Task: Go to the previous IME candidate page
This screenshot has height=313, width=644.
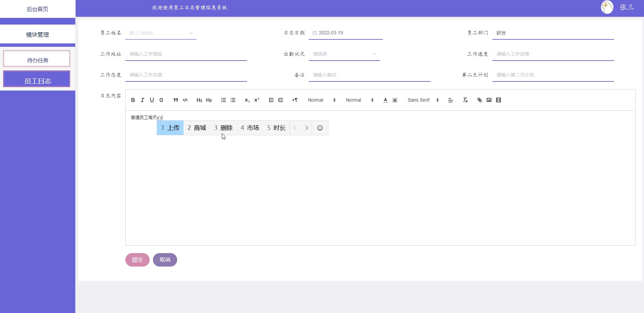Action: (295, 128)
